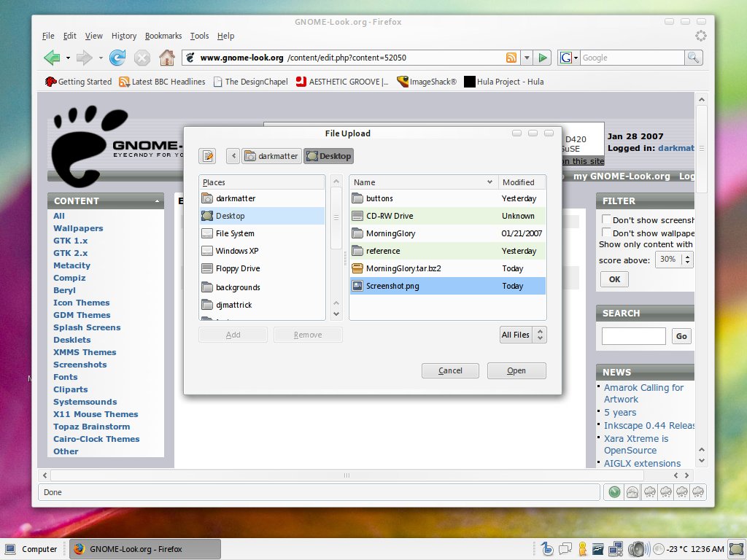Click the Wallpapers category link

click(78, 228)
